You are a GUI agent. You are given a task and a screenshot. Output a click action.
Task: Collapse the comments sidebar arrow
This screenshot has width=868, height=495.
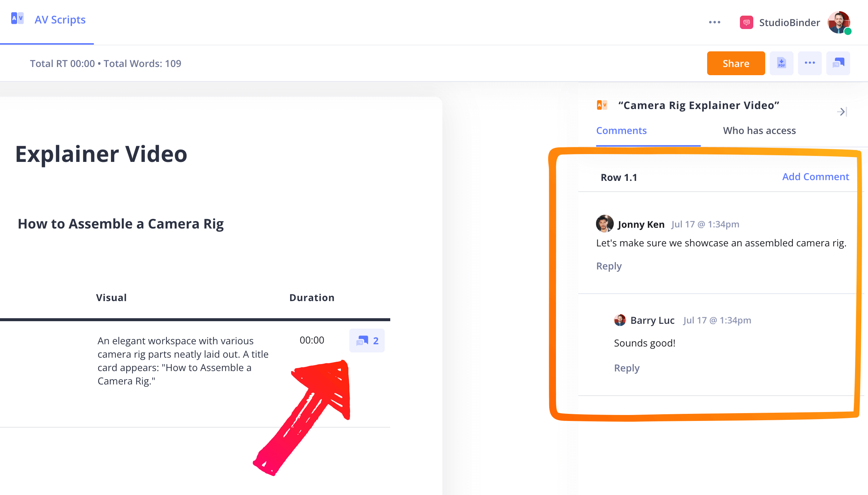click(x=842, y=112)
